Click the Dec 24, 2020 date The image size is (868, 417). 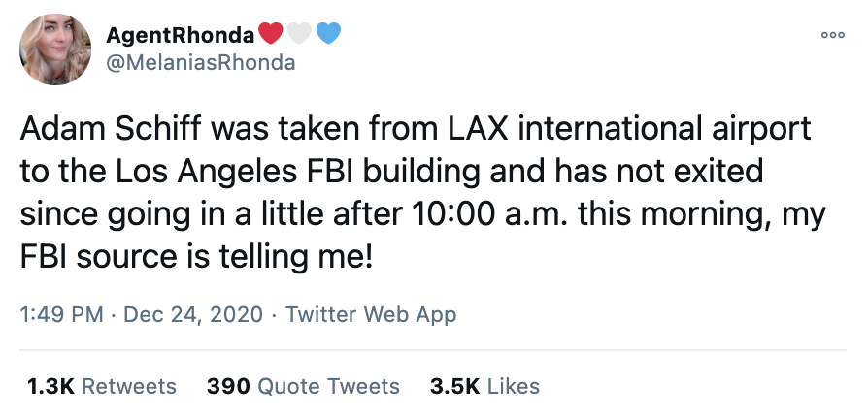coord(193,314)
